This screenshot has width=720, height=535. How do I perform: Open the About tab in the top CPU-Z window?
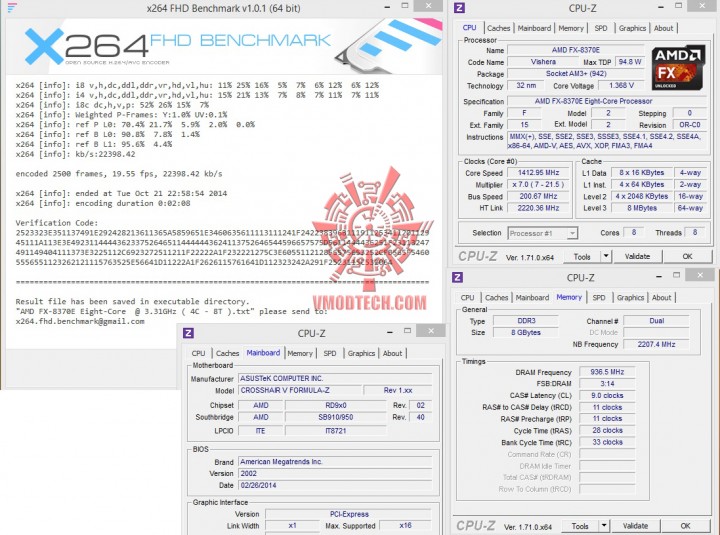664,28
